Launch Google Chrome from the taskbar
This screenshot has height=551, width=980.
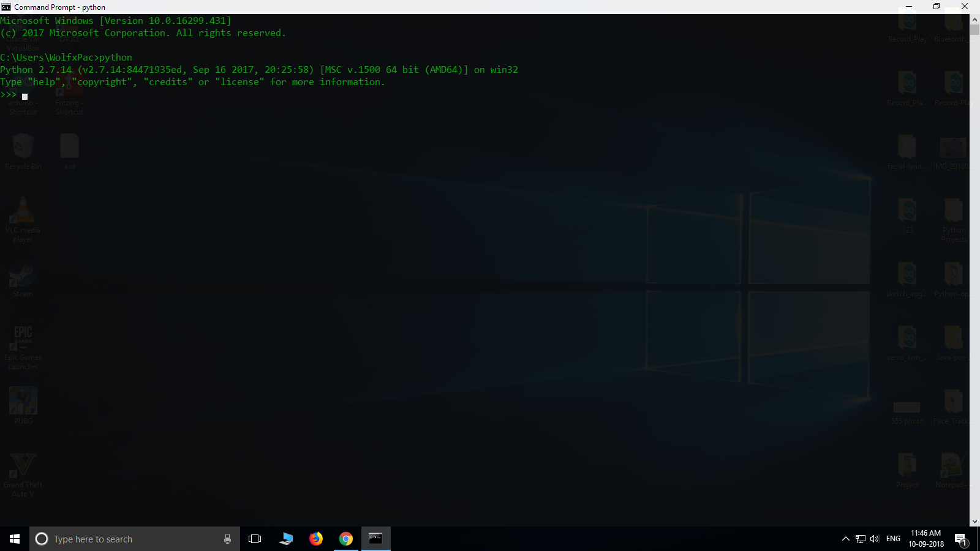tap(346, 539)
